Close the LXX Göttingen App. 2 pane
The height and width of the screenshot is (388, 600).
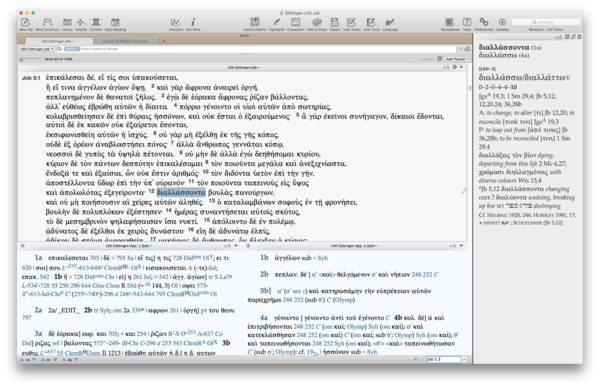coord(248,246)
